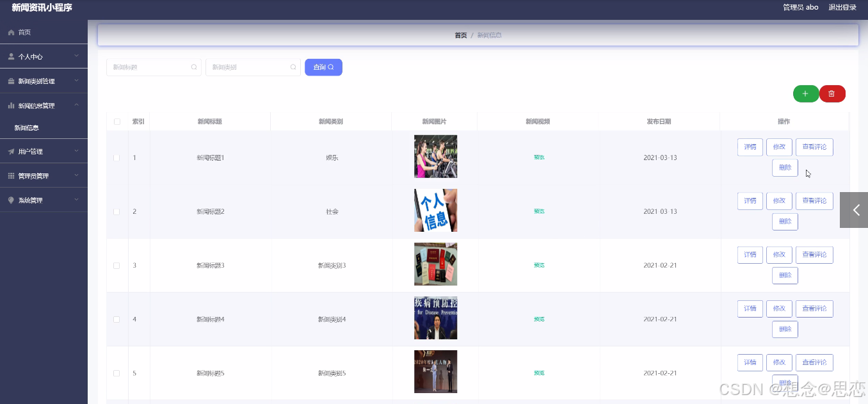Click 删除 for row 新闻标题4
The width and height of the screenshot is (868, 404).
tap(785, 329)
